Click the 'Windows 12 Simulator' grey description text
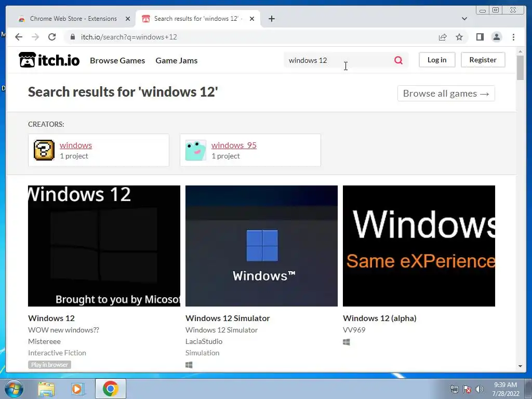 (221, 330)
